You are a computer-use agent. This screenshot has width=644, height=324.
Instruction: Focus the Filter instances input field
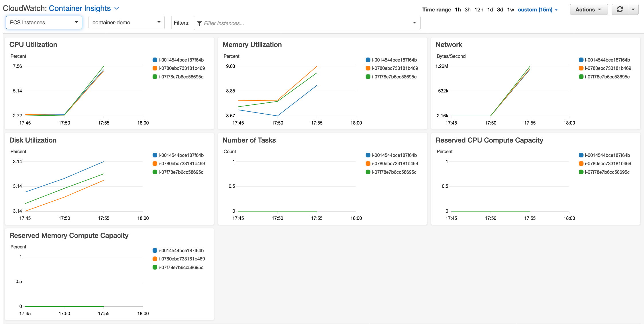point(307,23)
